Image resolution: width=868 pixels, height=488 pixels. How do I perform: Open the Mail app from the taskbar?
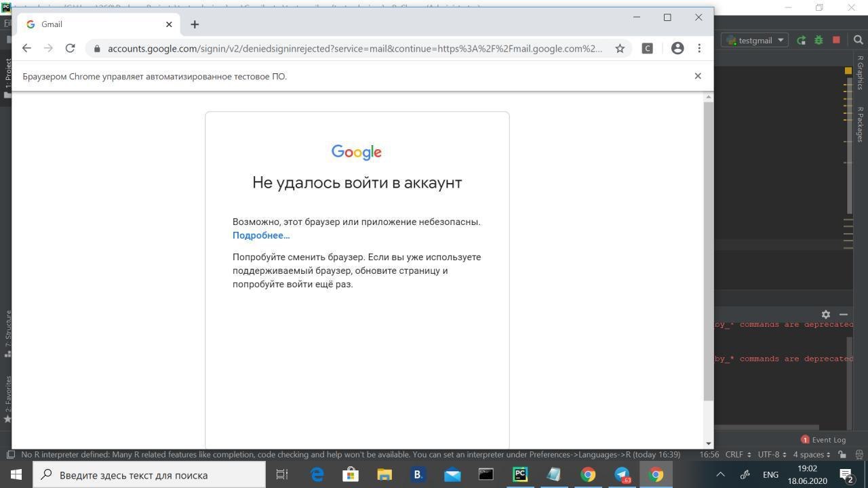452,474
